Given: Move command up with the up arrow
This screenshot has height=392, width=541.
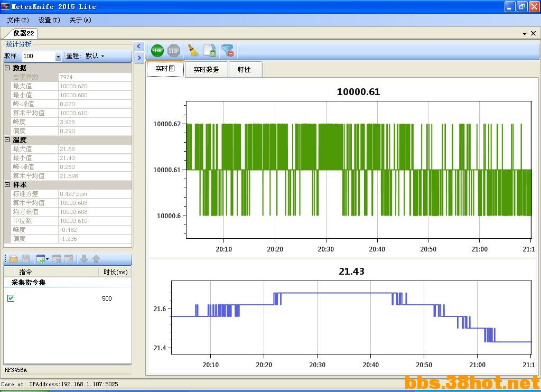Looking at the screenshot, I should 96,259.
